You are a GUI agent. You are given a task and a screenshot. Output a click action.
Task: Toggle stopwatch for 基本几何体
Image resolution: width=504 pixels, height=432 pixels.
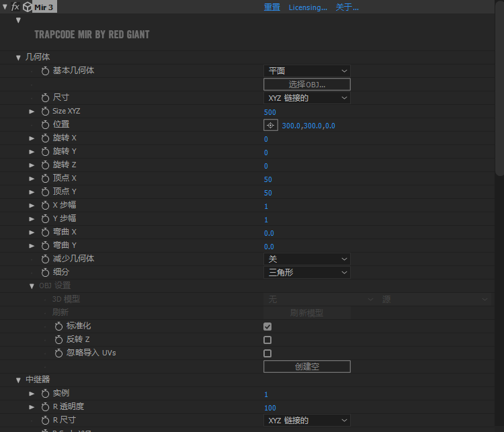[45, 71]
